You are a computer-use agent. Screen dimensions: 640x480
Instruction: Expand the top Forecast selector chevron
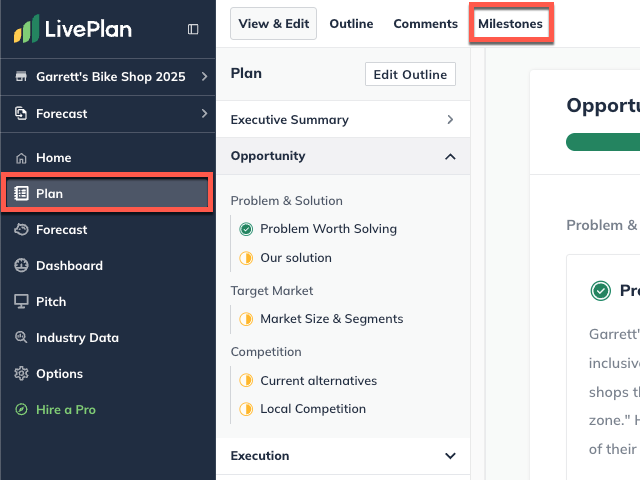tap(204, 113)
